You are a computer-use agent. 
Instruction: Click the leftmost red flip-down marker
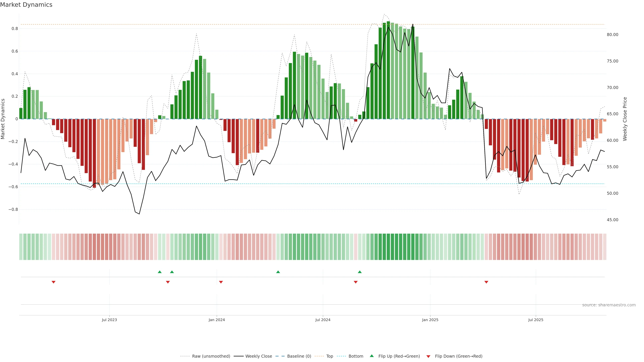pyautogui.click(x=53, y=282)
